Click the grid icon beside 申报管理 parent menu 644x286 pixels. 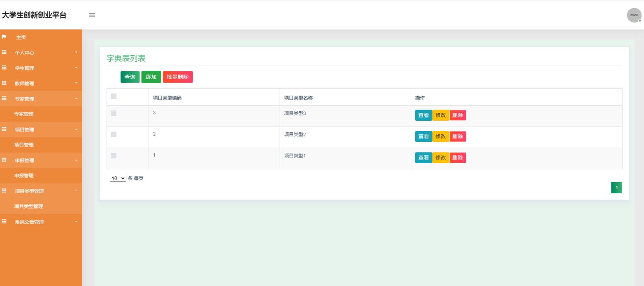(4, 160)
